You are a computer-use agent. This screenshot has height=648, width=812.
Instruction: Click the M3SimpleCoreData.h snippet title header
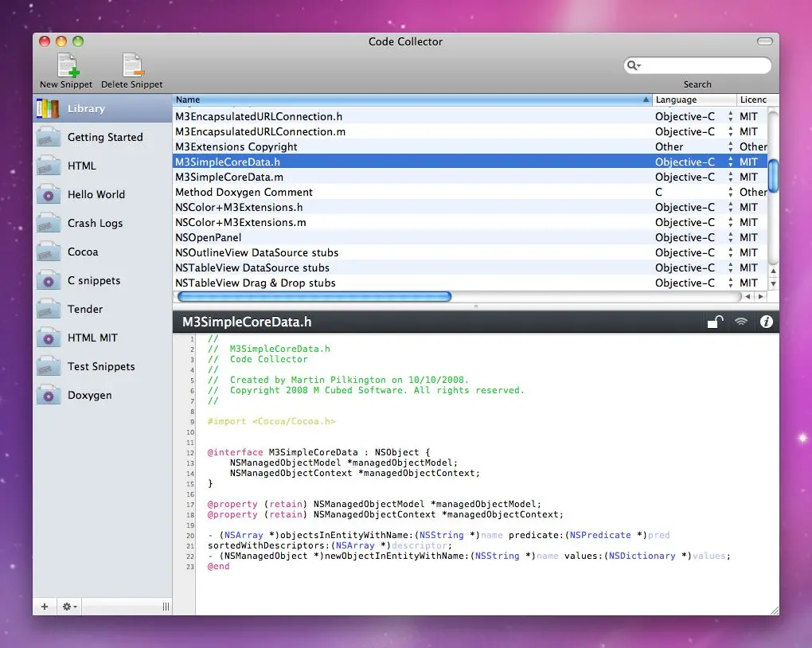click(x=247, y=322)
